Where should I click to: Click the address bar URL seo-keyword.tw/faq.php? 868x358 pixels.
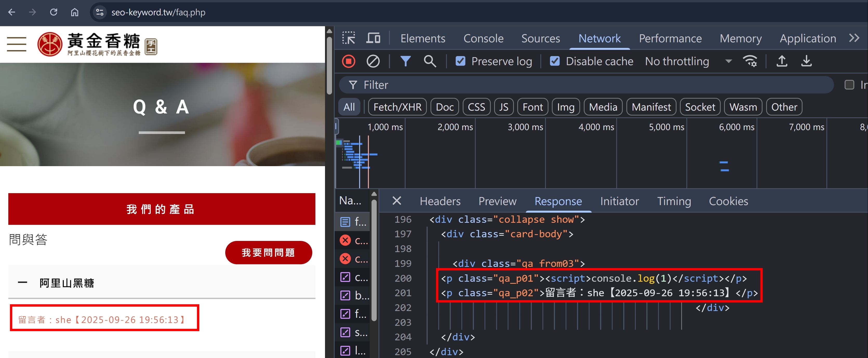(158, 12)
